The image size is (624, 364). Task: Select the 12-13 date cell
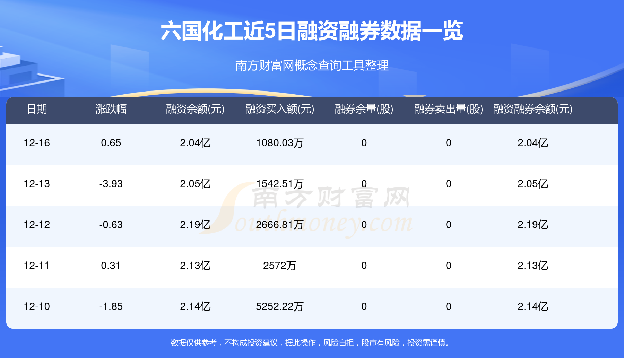(x=37, y=184)
